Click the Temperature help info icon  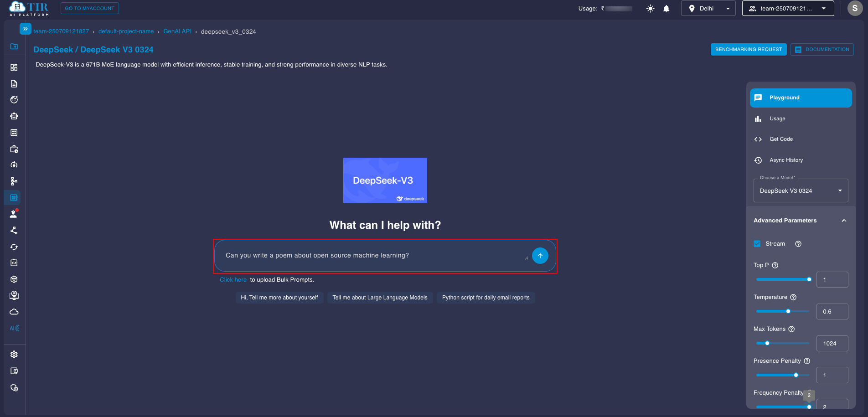793,297
